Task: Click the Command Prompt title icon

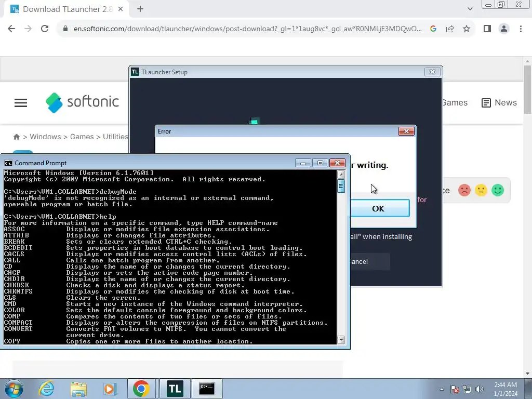Action: click(8, 163)
